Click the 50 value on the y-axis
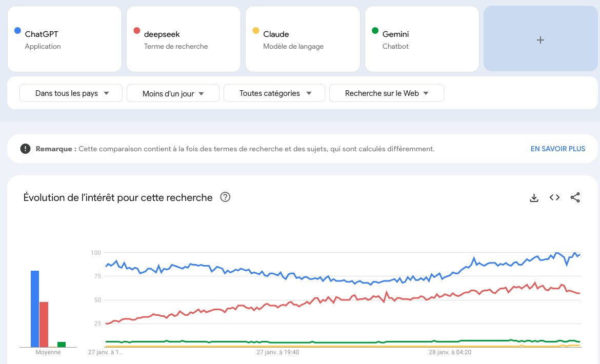The image size is (600, 364). point(97,300)
